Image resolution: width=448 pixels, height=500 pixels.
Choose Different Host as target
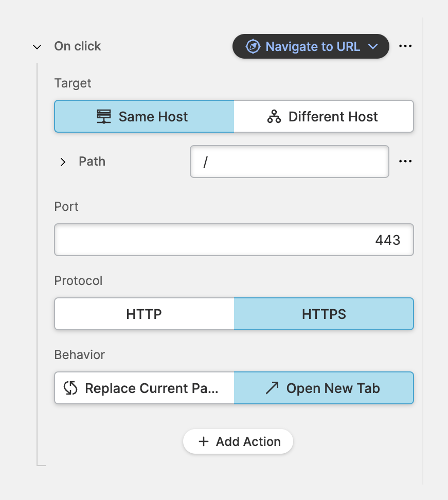[324, 117]
